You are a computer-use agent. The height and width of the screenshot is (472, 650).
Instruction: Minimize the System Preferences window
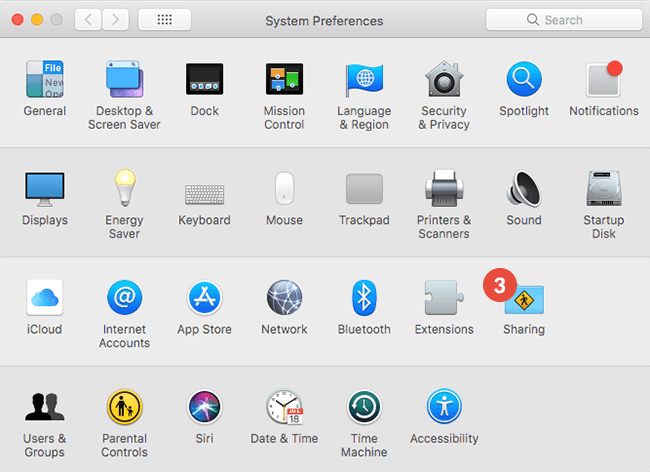(37, 19)
